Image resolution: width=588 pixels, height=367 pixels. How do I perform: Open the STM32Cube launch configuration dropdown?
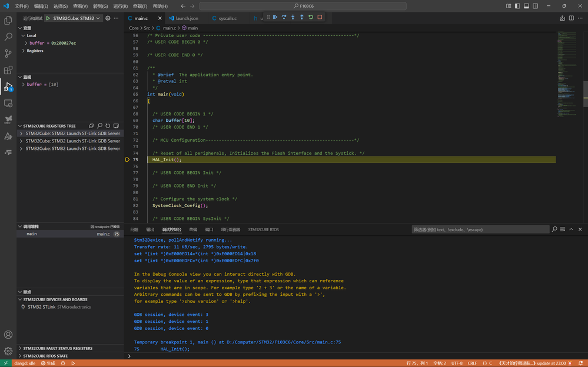[x=74, y=18]
